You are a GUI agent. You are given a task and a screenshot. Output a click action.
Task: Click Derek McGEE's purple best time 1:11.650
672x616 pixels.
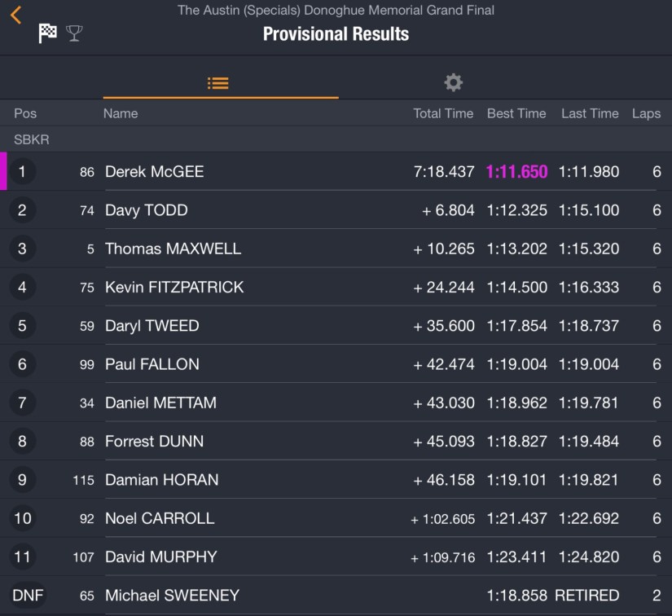click(516, 172)
